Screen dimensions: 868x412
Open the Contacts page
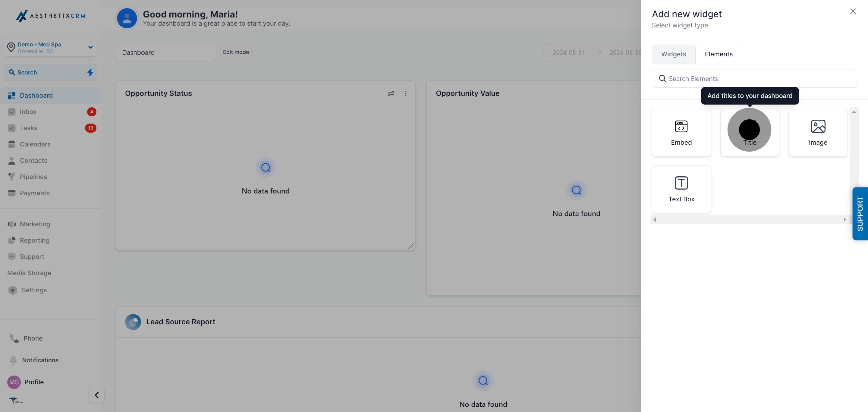pyautogui.click(x=51, y=161)
